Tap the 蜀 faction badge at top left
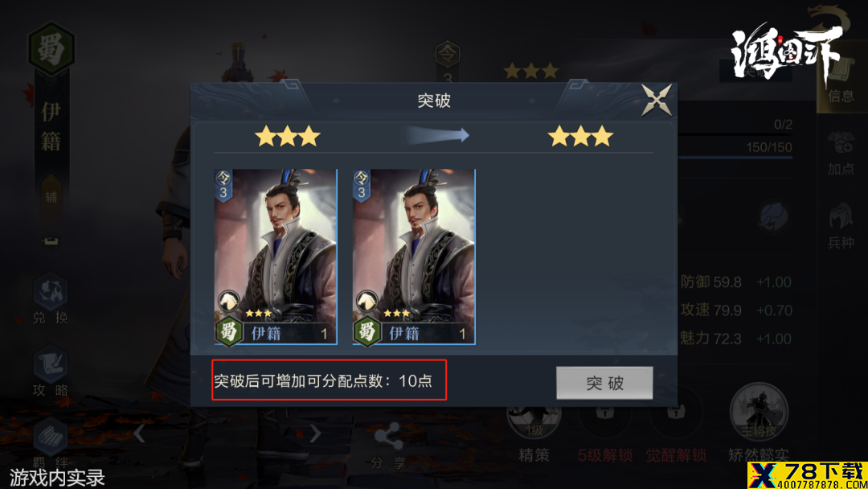Image resolution: width=868 pixels, height=489 pixels. click(51, 49)
